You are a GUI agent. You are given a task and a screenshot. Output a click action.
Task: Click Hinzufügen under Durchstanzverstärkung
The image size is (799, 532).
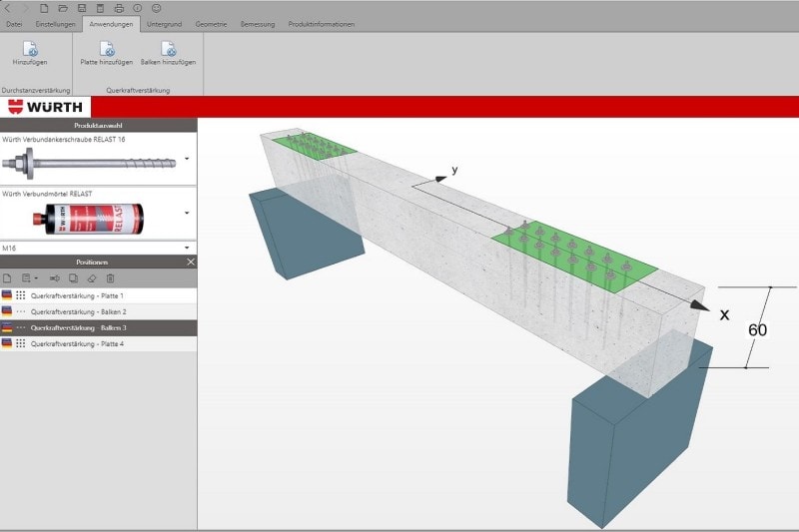(30, 54)
